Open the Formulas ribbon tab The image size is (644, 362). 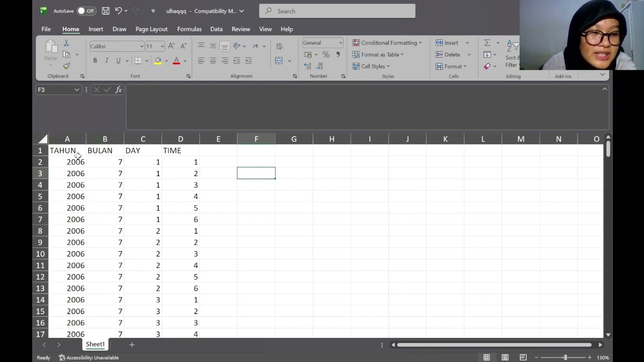(189, 29)
